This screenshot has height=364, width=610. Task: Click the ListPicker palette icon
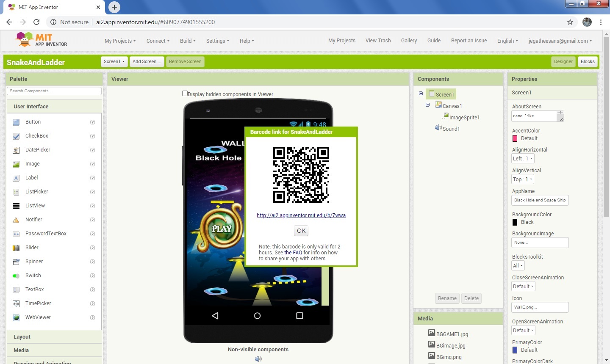pos(16,192)
